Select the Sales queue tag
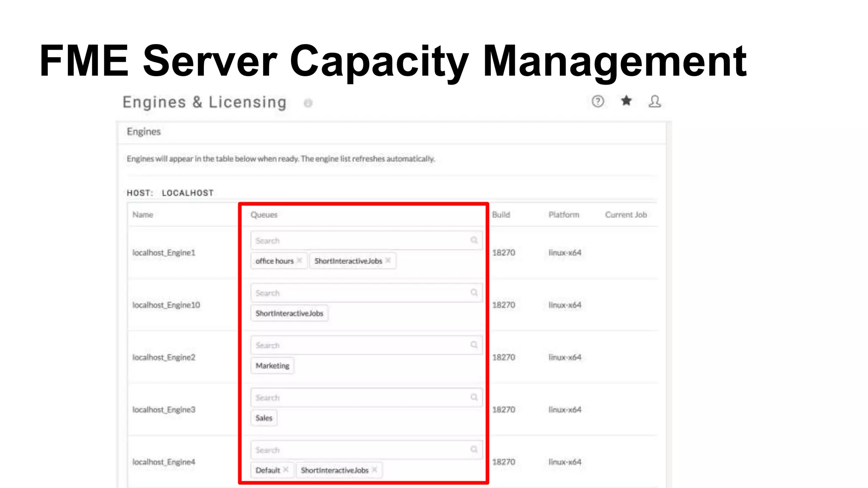Viewport: 868px width, 488px height. point(264,418)
